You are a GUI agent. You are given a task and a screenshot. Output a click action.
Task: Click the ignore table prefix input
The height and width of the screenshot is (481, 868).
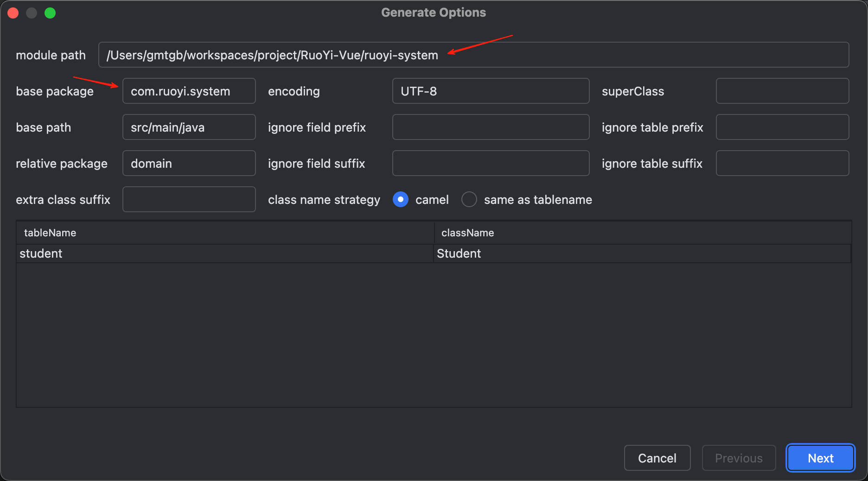pos(782,127)
